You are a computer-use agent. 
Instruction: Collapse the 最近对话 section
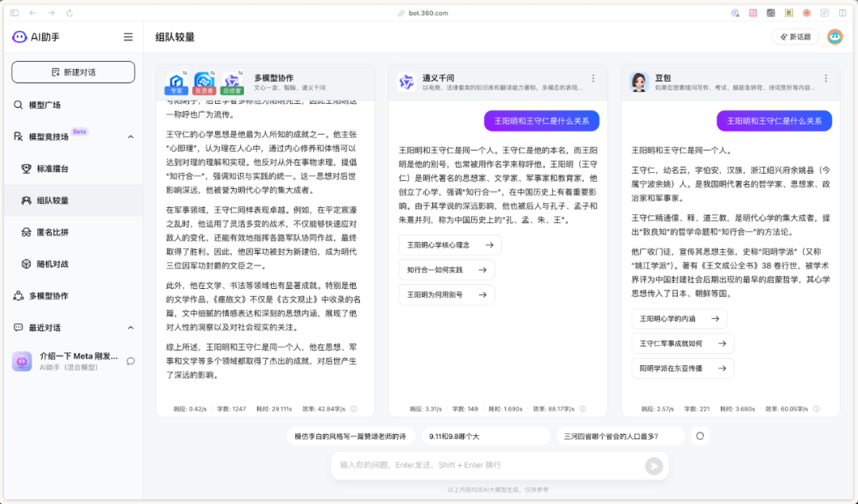click(131, 328)
